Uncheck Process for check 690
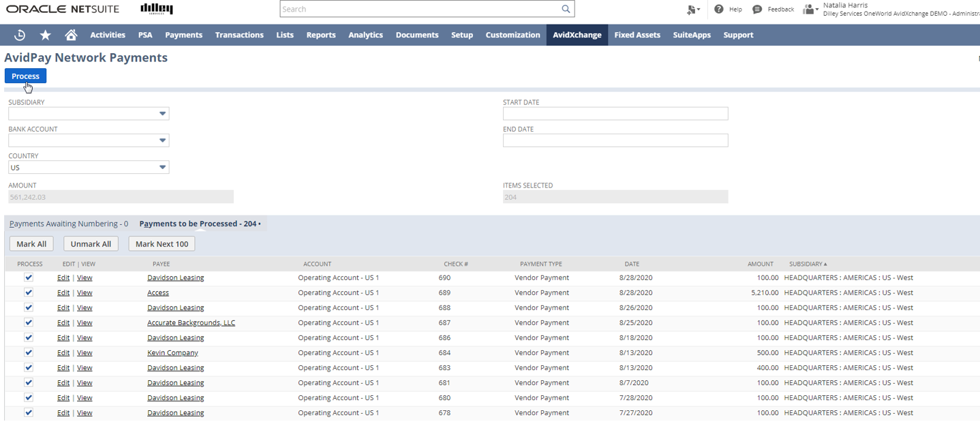Viewport: 980px width, 426px height. pos(29,277)
